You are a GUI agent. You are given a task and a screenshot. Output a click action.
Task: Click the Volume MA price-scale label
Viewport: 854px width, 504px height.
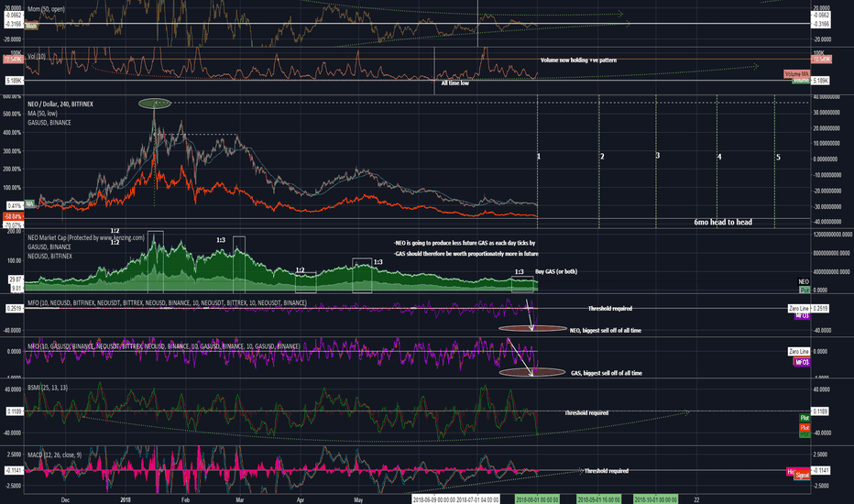[797, 73]
